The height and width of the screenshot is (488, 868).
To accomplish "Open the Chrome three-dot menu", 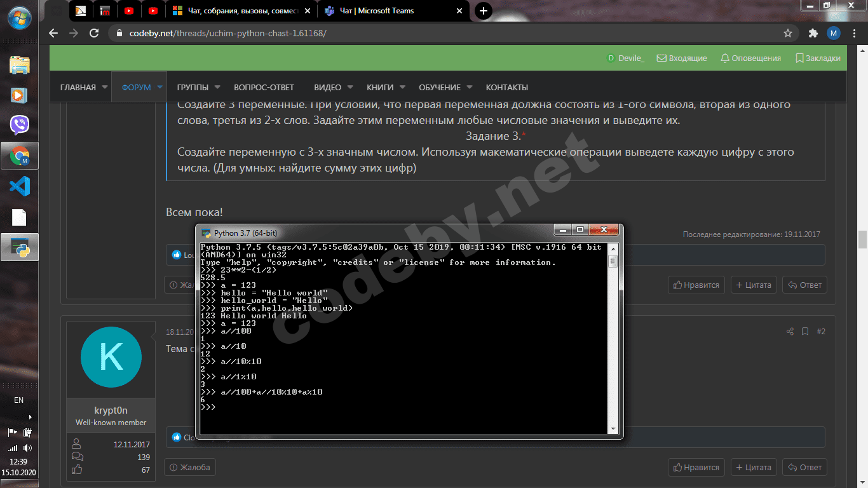I will (x=854, y=33).
